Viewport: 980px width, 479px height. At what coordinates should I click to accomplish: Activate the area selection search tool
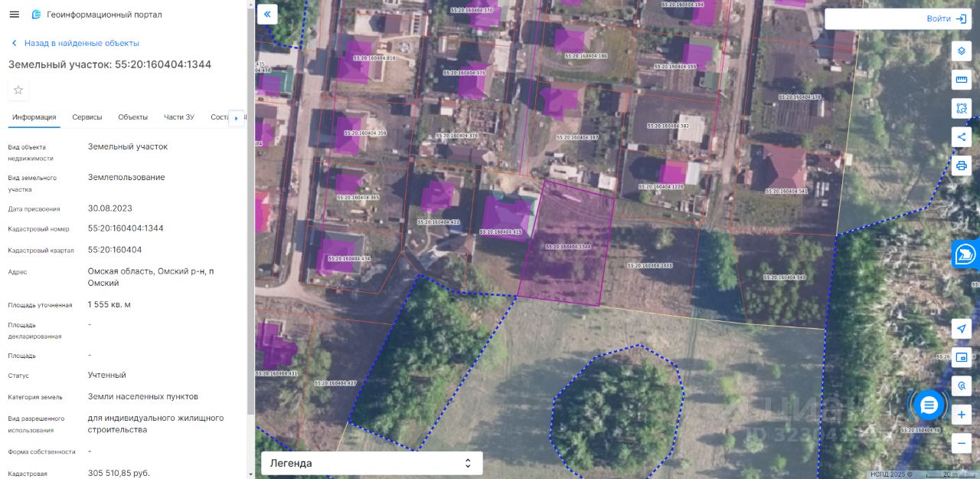962,108
